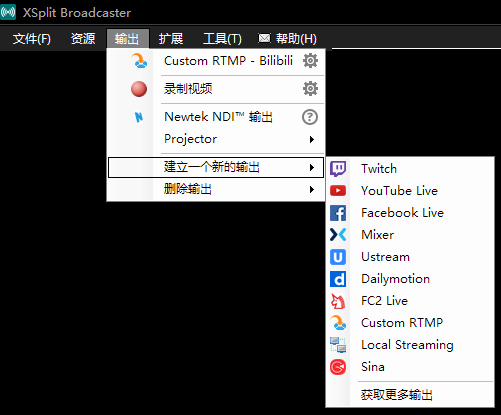Click the Custom RTMP submenu icon
Screen dimensions: 501x415
[338, 323]
